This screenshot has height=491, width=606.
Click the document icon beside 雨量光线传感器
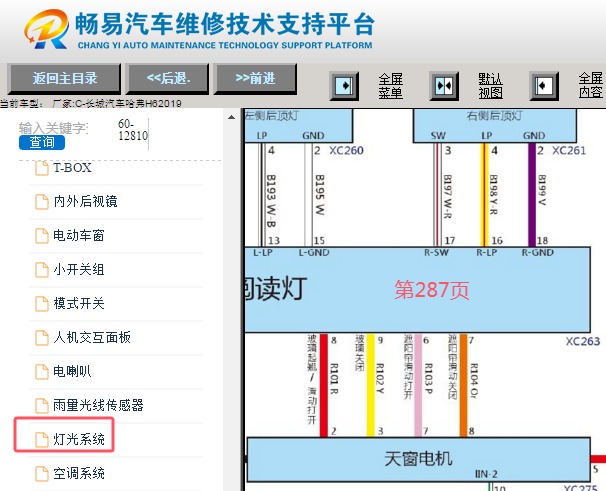point(42,406)
